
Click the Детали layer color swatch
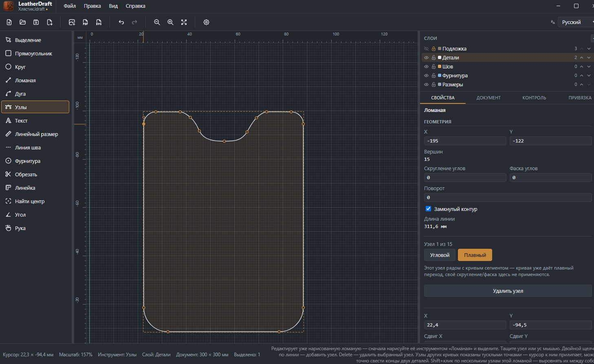[440, 57]
